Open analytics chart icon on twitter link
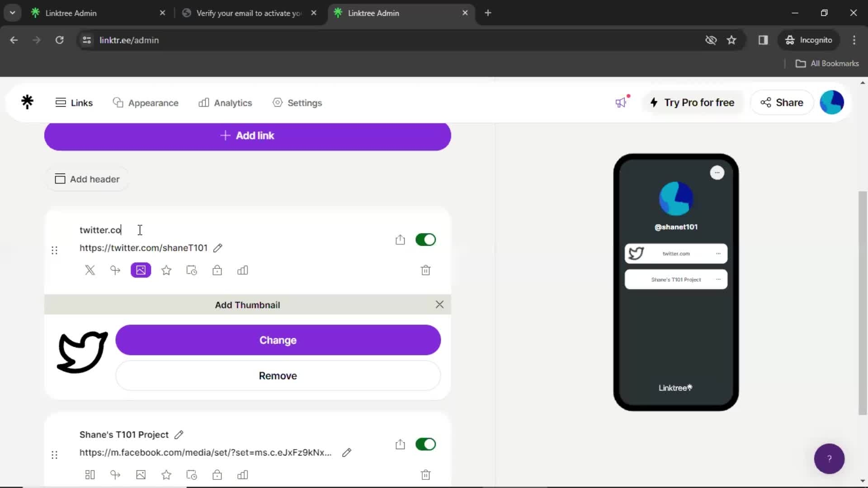The width and height of the screenshot is (868, 488). 243,270
